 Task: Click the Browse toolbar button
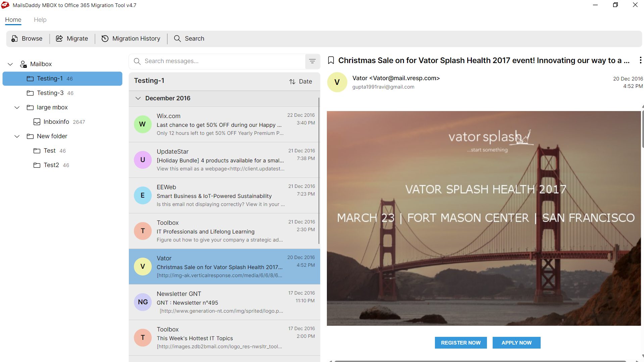coord(27,39)
